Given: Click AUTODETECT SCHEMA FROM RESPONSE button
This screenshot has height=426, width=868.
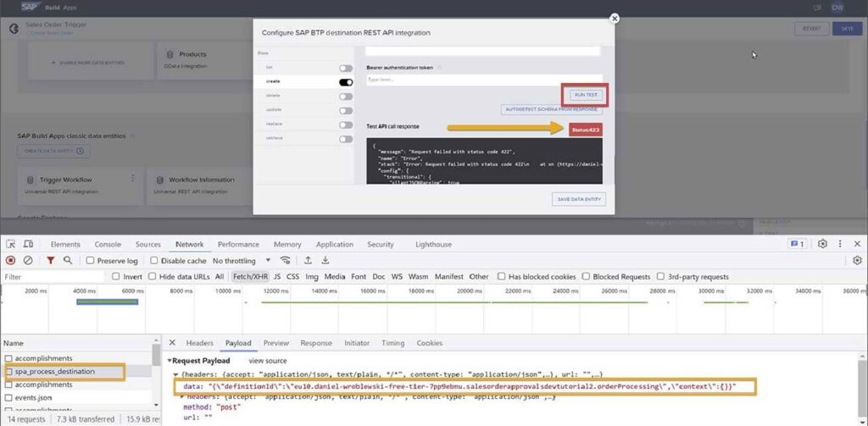Looking at the screenshot, I should pos(551,109).
